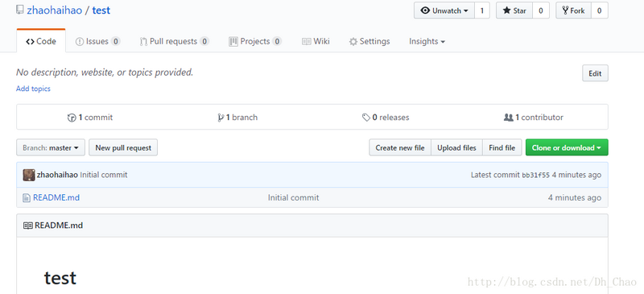Open Initial commit message in README.md row
644x294 pixels.
click(293, 198)
